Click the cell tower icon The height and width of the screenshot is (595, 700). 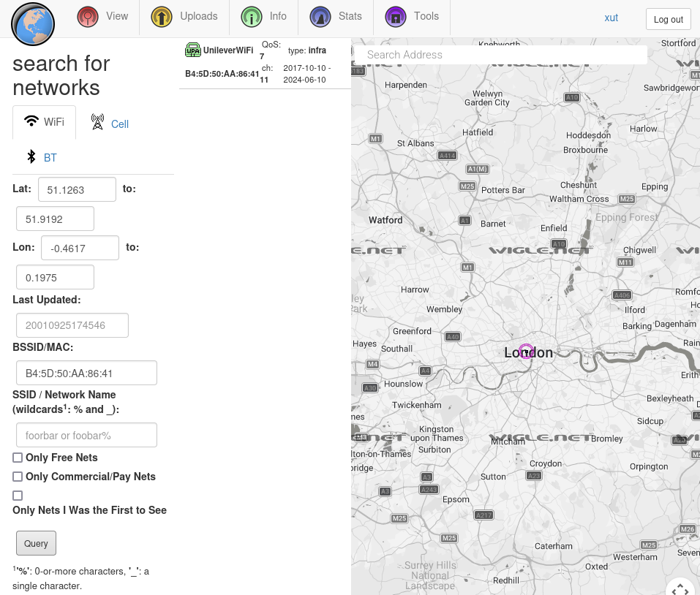tap(97, 122)
